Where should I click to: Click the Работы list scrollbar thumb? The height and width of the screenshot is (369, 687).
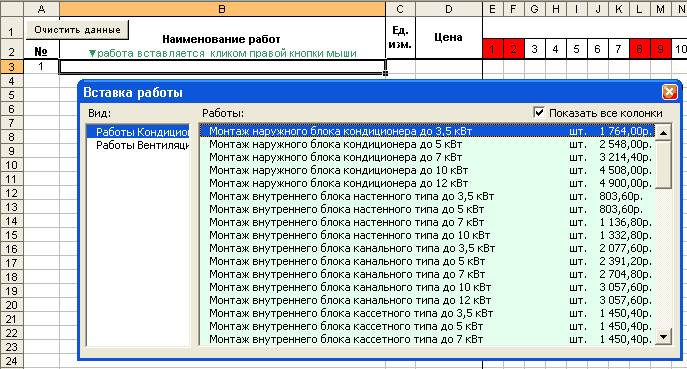click(663, 164)
